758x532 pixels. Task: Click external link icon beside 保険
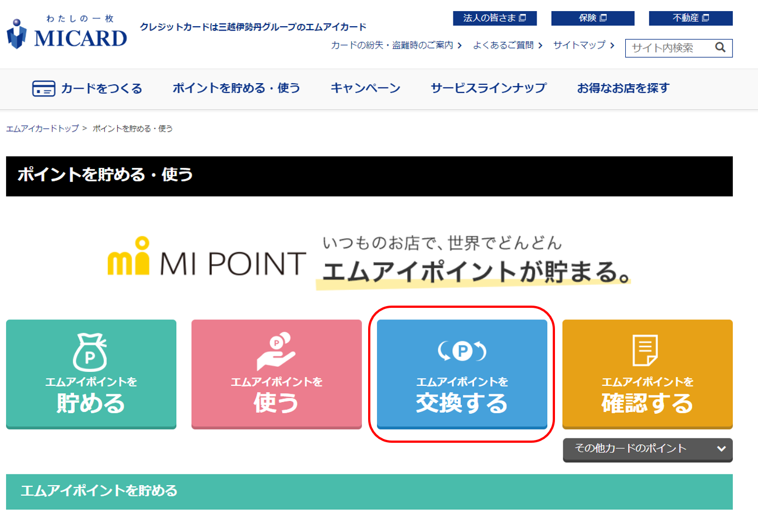click(x=603, y=18)
